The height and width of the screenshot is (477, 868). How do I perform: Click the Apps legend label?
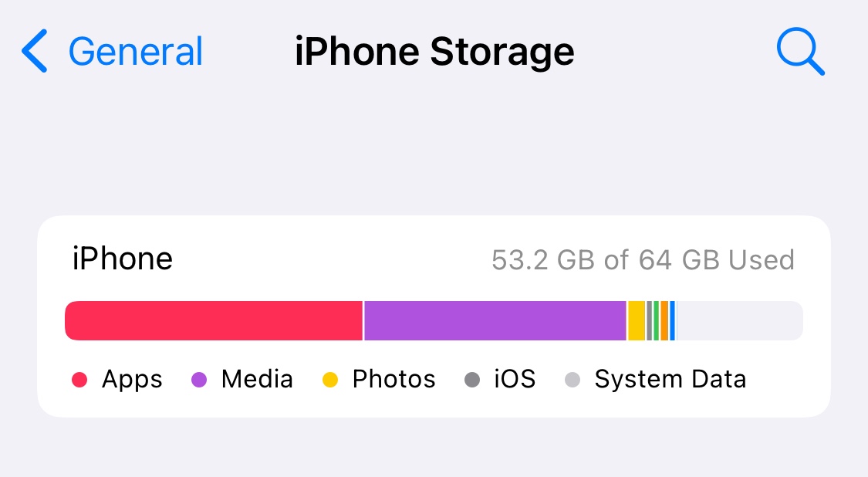(132, 380)
